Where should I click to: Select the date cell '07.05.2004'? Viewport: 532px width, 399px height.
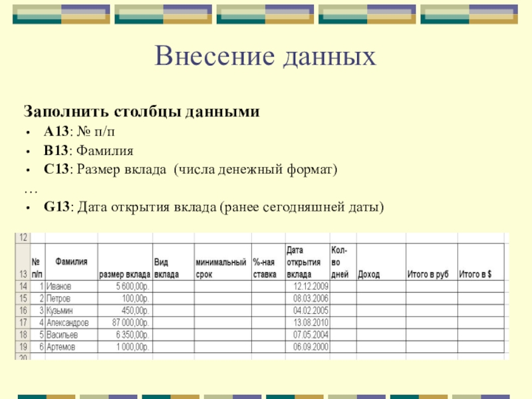tap(308, 334)
